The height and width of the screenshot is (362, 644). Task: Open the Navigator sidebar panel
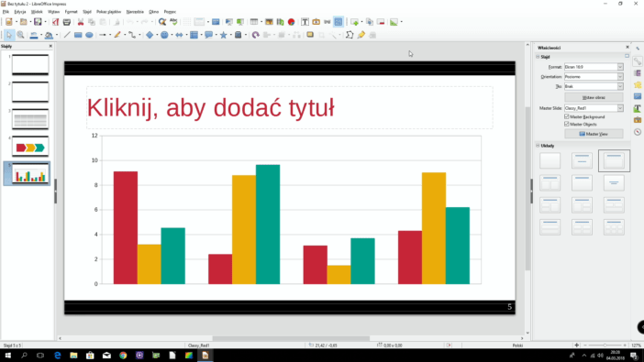[638, 132]
